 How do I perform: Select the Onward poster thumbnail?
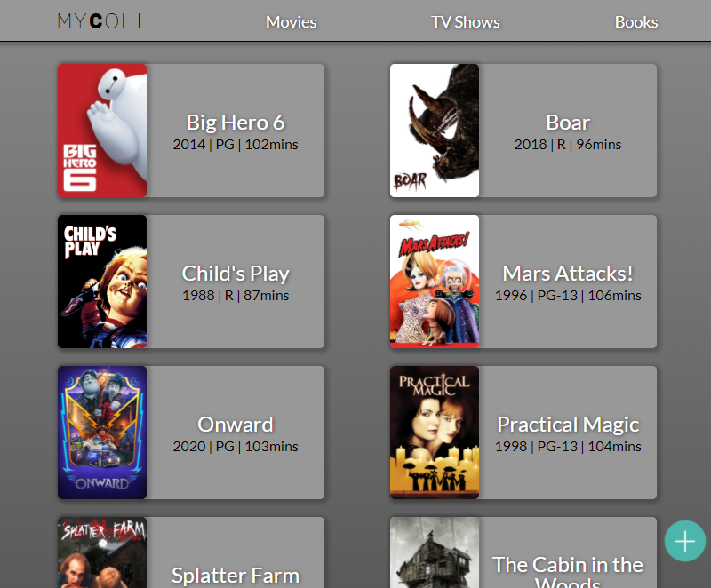[102, 433]
